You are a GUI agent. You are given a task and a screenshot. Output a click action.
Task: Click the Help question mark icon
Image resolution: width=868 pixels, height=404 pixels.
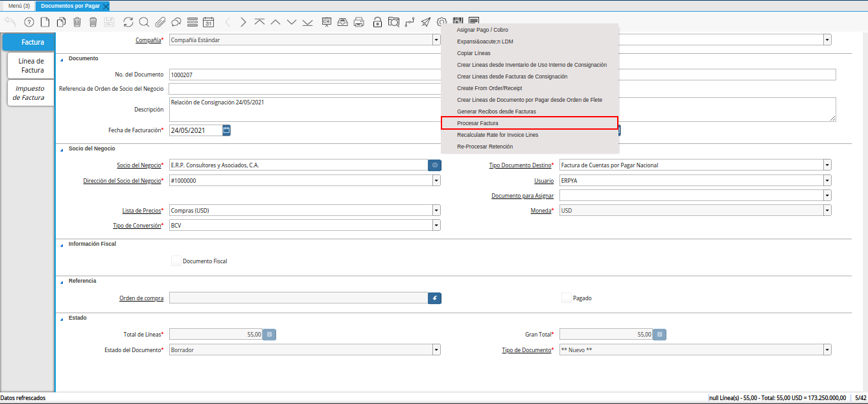coord(29,22)
